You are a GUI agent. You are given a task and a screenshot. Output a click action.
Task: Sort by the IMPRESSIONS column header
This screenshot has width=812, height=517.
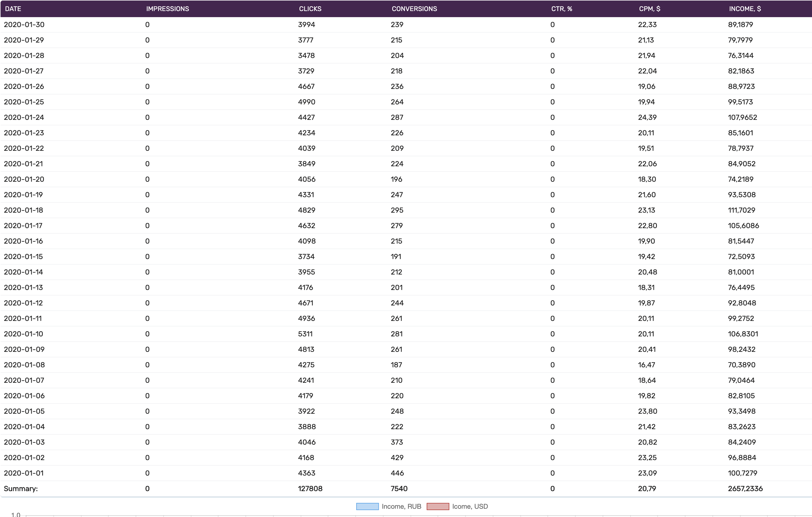coord(167,9)
